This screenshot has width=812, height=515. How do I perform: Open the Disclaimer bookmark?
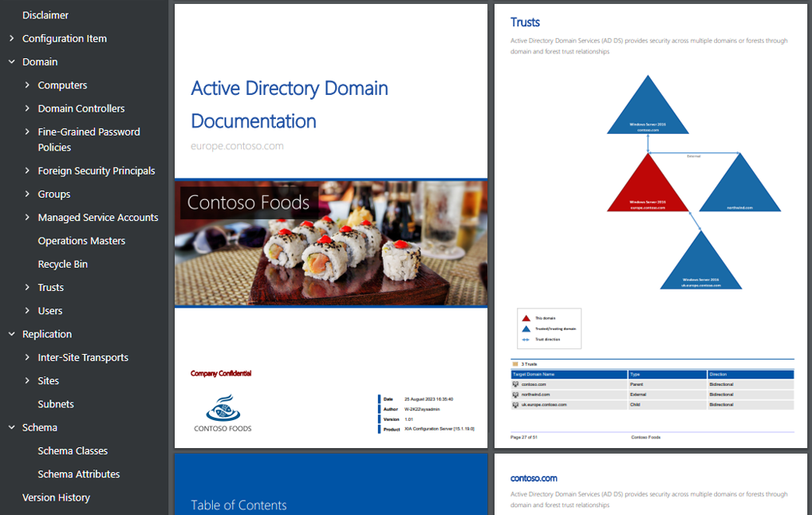[x=45, y=15]
